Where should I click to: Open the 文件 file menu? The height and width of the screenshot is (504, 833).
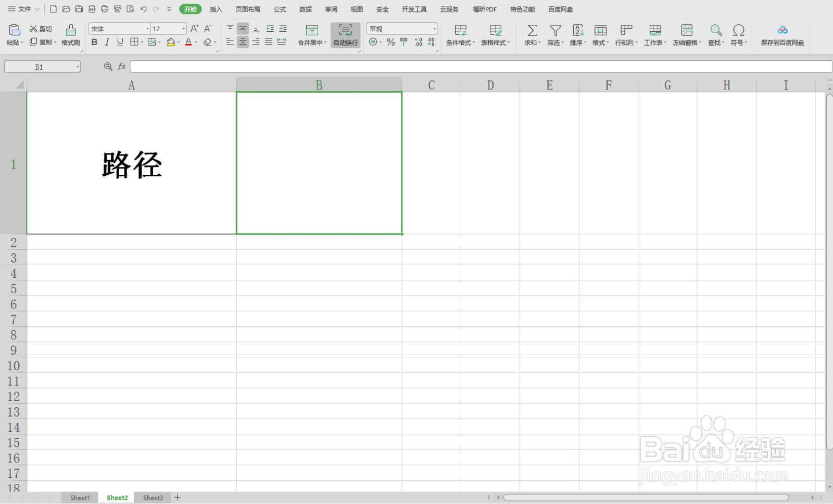coord(24,9)
